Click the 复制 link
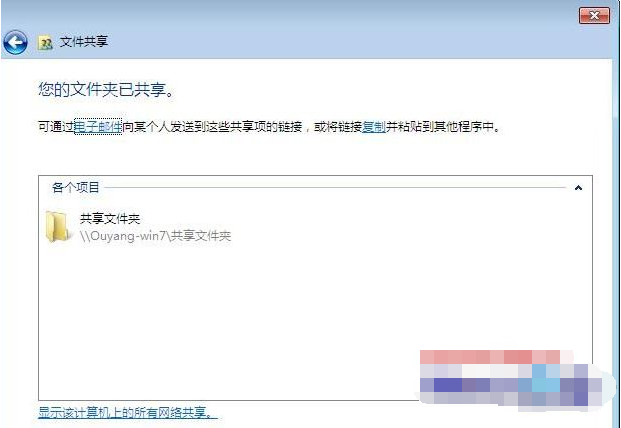The height and width of the screenshot is (428, 621). click(x=374, y=127)
